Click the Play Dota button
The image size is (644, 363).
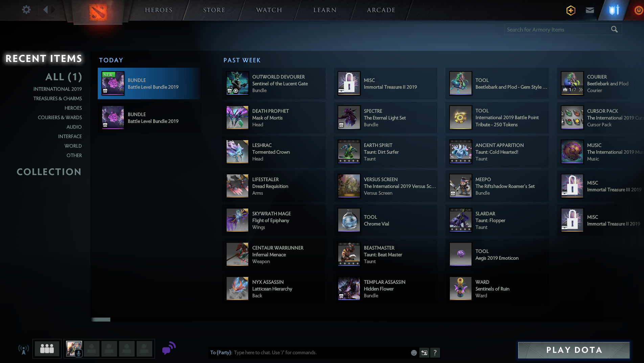574,350
